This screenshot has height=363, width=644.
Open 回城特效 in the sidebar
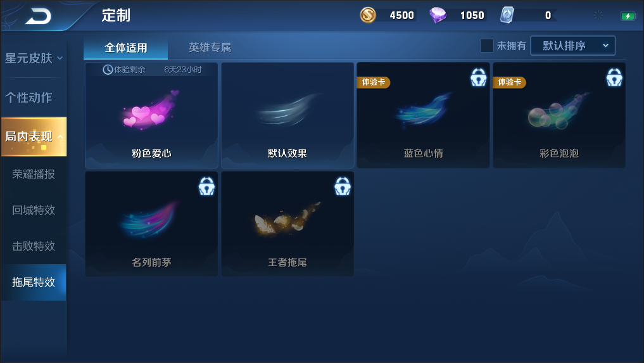34,210
